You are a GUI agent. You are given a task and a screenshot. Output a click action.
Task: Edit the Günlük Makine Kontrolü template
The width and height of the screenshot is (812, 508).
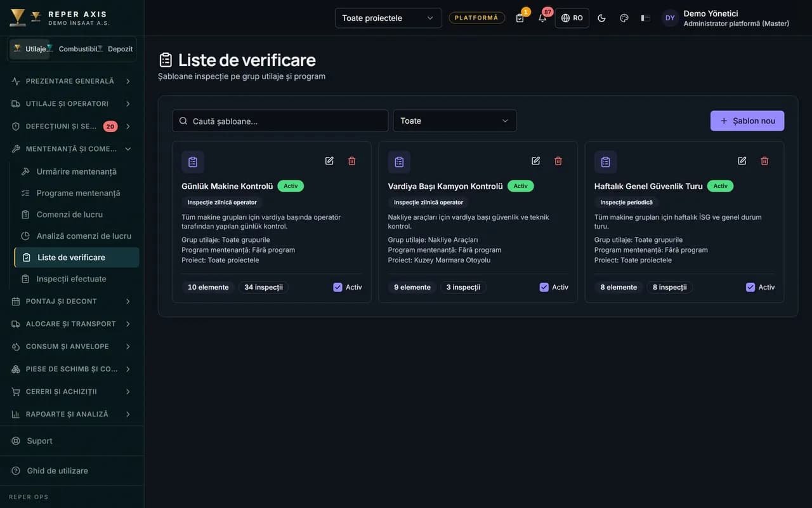click(329, 161)
